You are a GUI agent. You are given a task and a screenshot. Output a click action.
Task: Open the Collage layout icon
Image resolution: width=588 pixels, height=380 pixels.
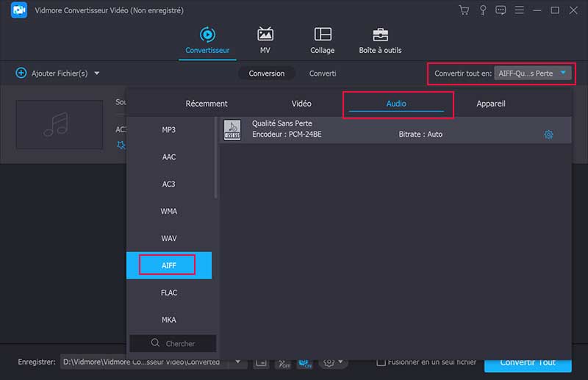(x=322, y=35)
